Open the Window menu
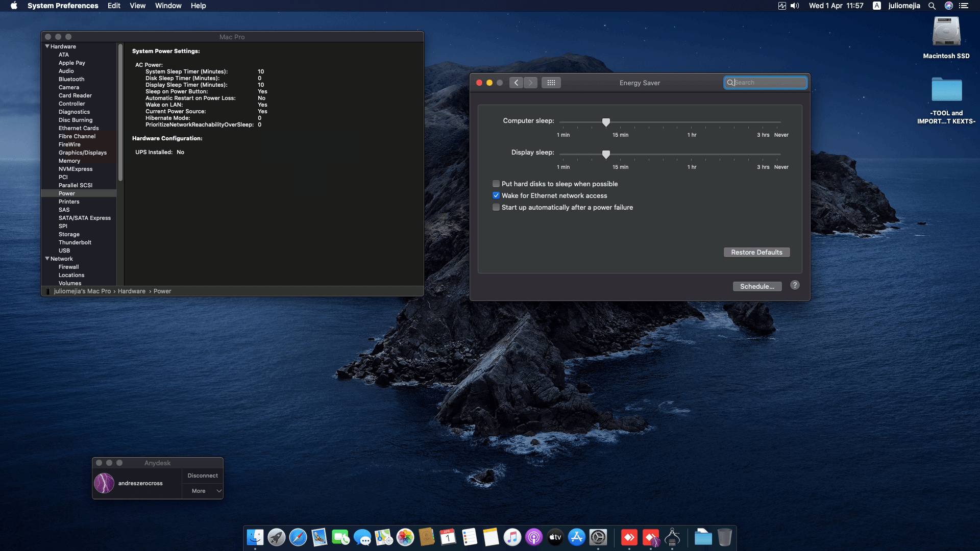Image resolution: width=980 pixels, height=551 pixels. 168,6
